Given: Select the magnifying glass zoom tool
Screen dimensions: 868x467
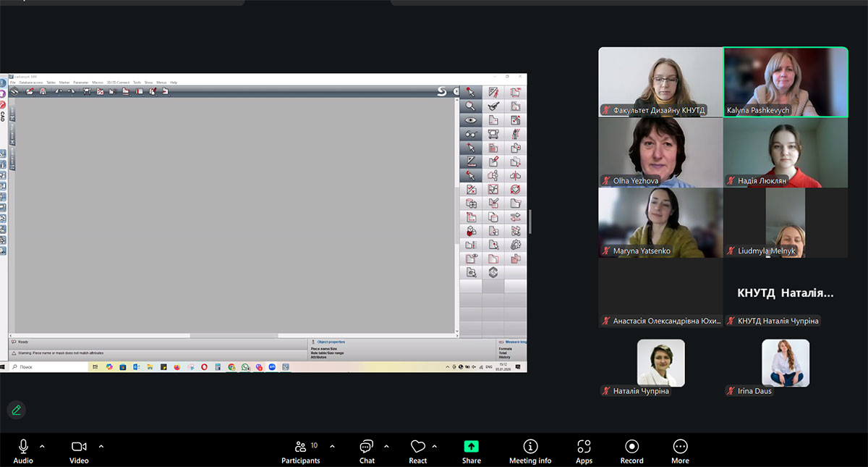Looking at the screenshot, I should tap(471, 106).
